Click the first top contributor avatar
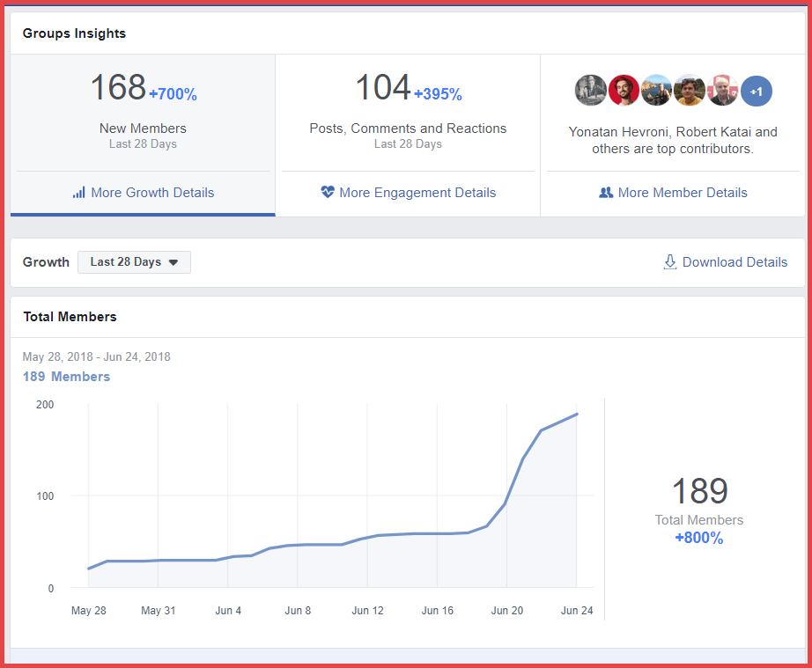 [590, 90]
